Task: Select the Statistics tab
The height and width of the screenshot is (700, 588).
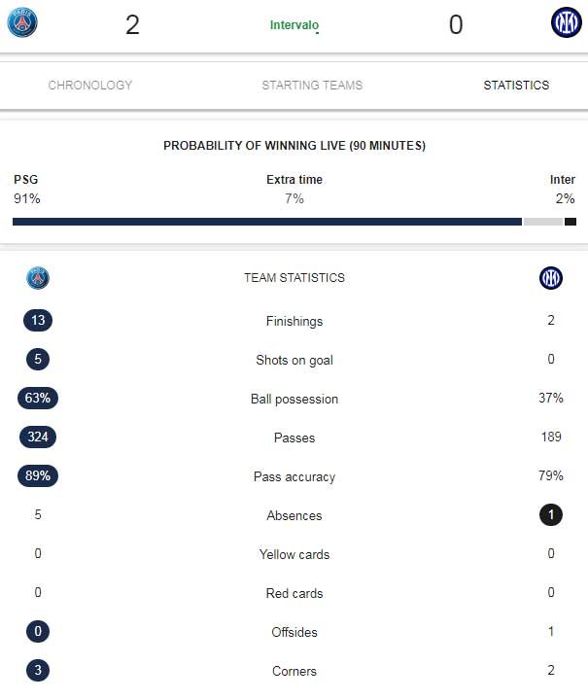Action: pyautogui.click(x=516, y=86)
